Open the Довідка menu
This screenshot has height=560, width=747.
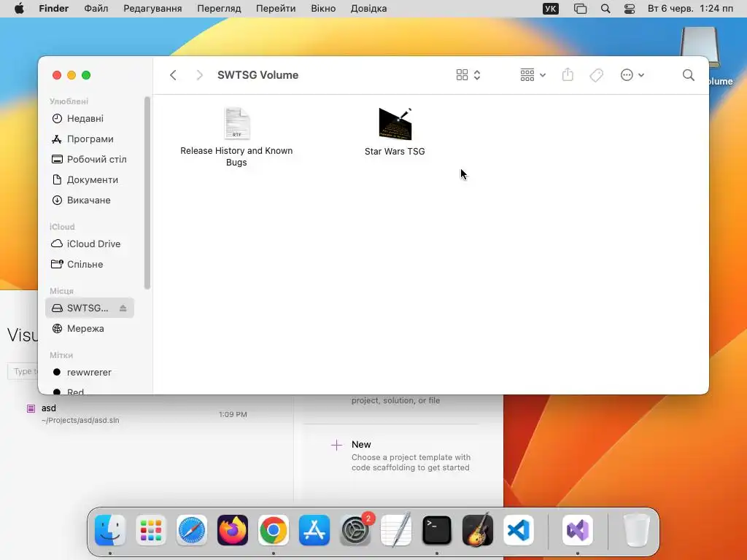point(368,9)
